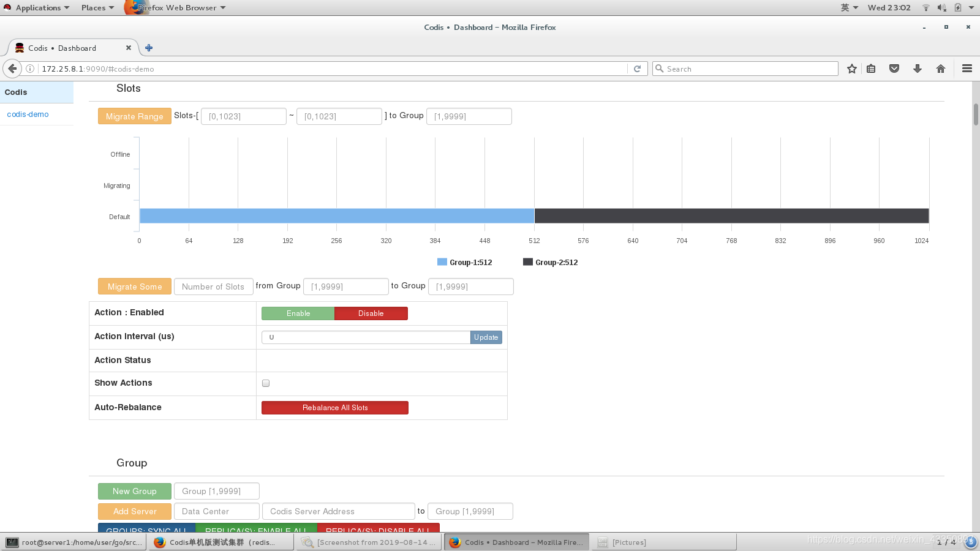Open the Pocket icon in toolbar
The width and height of the screenshot is (980, 551).
click(894, 69)
